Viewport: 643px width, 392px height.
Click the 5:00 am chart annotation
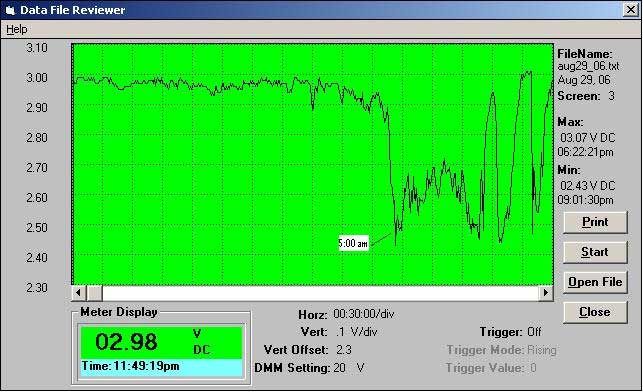pyautogui.click(x=353, y=243)
